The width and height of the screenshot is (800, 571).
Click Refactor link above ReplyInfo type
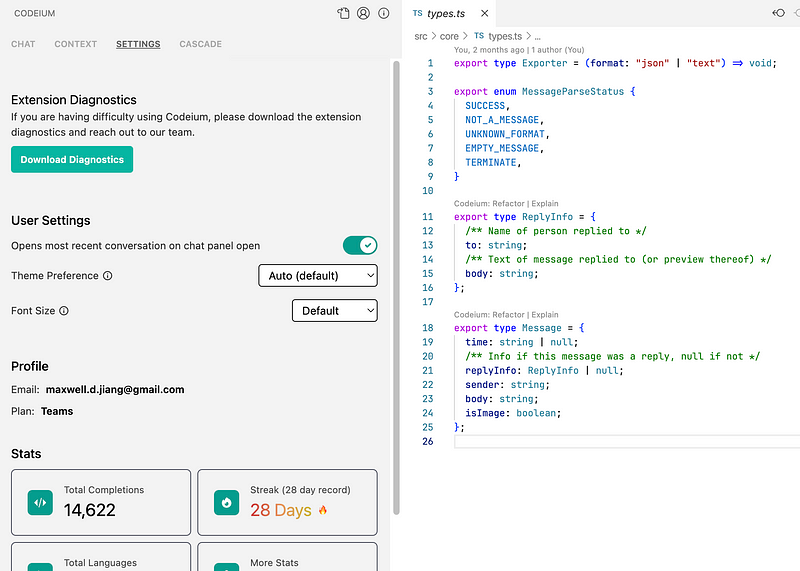(508, 204)
